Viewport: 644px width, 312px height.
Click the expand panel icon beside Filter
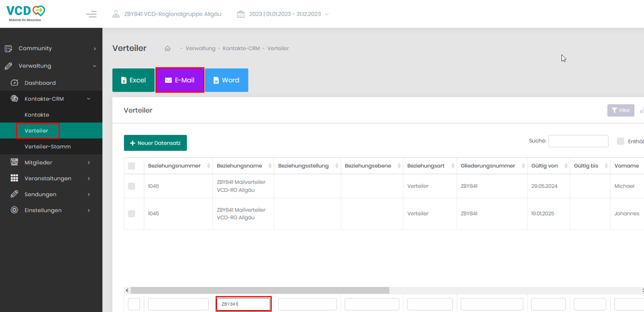click(642, 110)
